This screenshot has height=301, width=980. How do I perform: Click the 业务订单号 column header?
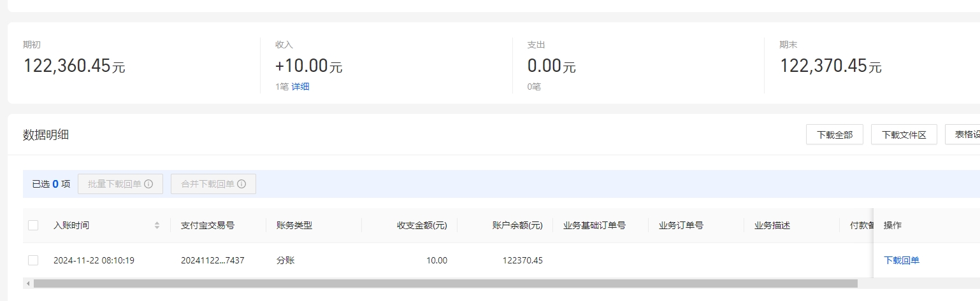[681, 225]
